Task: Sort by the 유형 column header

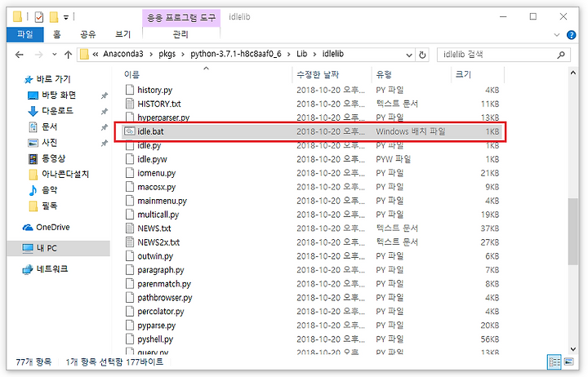Action: click(x=384, y=74)
